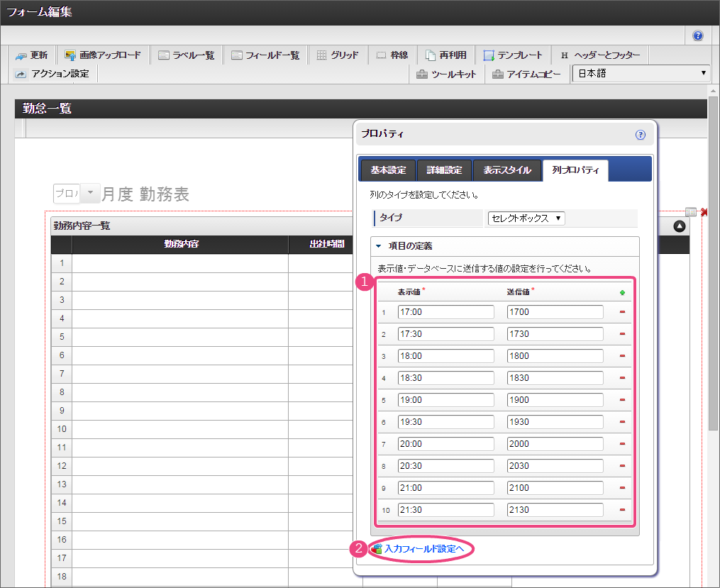
Task: Open the グリッド toolbar item
Action: (337, 55)
